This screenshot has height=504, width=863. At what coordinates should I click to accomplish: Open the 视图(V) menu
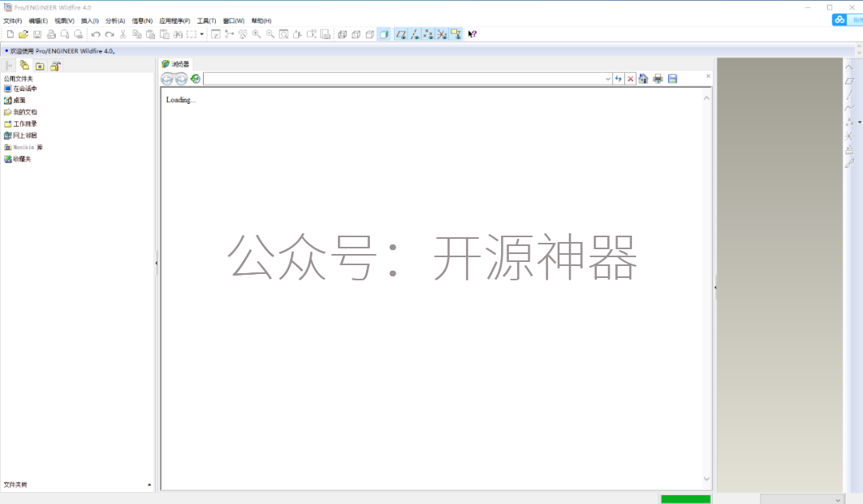pyautogui.click(x=65, y=21)
